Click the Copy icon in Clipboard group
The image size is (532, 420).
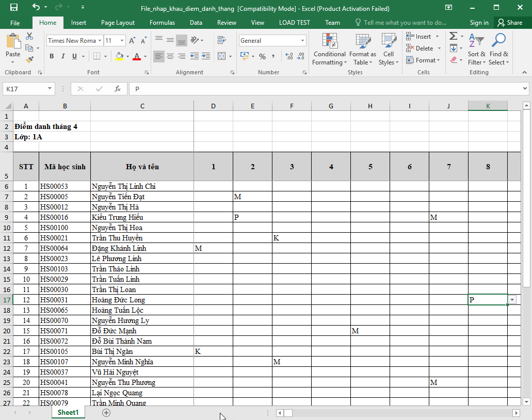(x=29, y=48)
